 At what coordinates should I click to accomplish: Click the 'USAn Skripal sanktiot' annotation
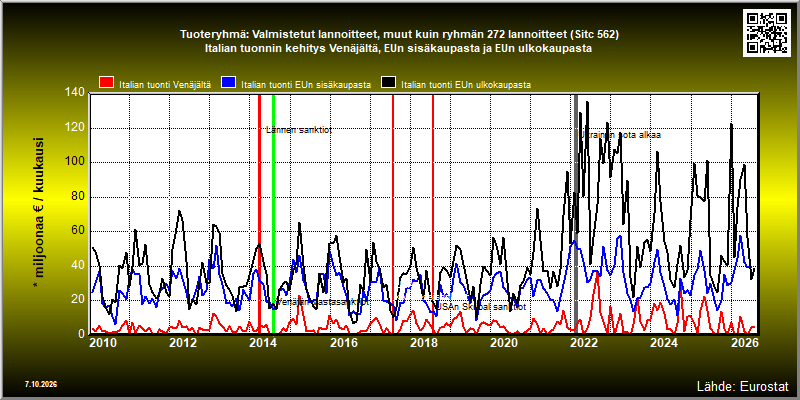pos(479,307)
